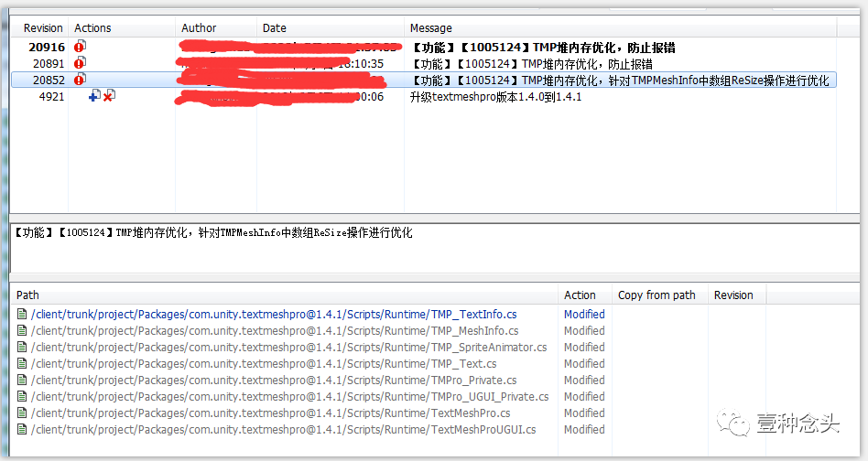Click the added action icon for revision 4921
This screenshot has width=868, height=461.
tap(94, 96)
